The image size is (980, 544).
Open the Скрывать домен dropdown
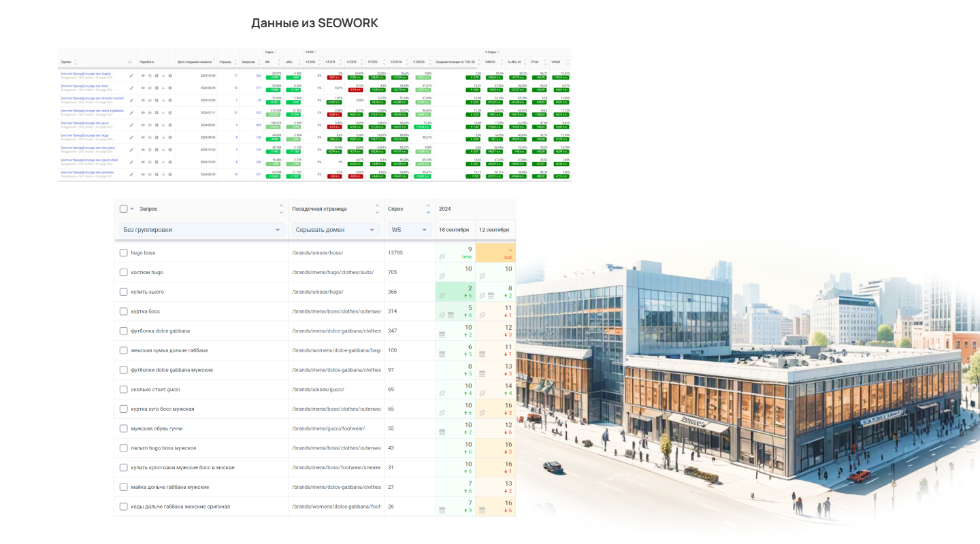click(x=336, y=230)
